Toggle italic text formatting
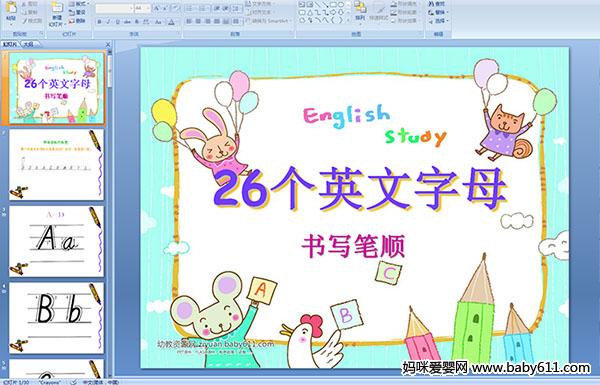Screen dimensions: 600x385 coord(108,22)
